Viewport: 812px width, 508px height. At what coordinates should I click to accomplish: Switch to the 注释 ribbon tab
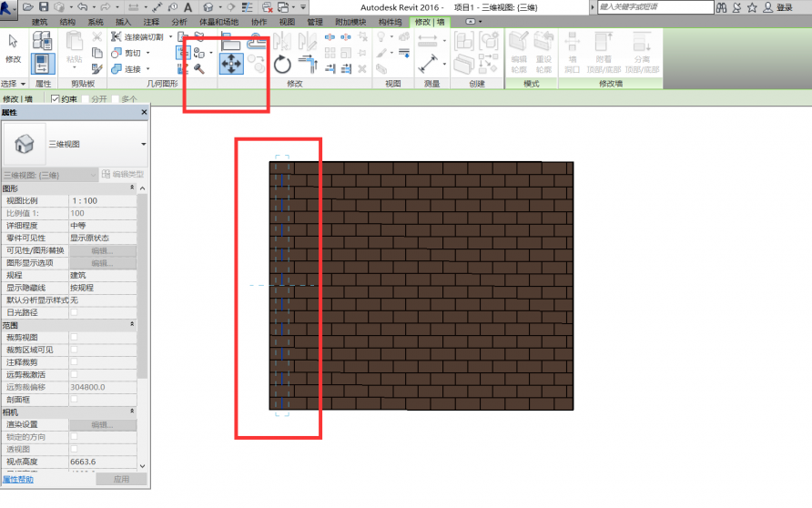[x=151, y=22]
